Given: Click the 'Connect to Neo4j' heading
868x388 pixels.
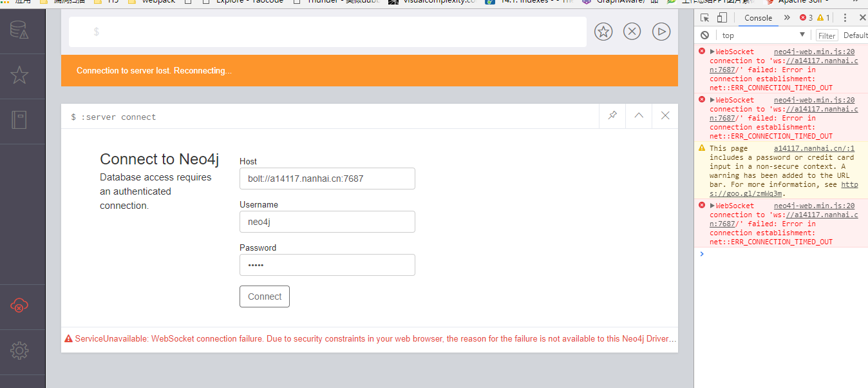Looking at the screenshot, I should coord(160,159).
